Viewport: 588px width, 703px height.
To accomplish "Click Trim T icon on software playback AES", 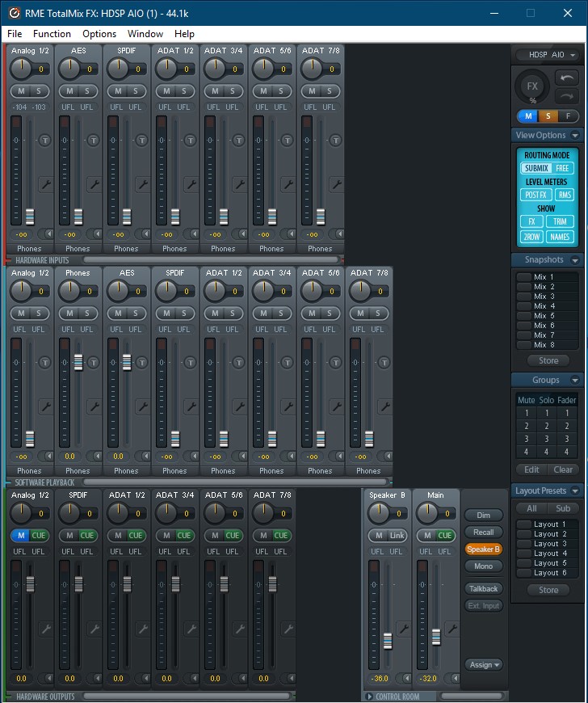I will [x=141, y=362].
